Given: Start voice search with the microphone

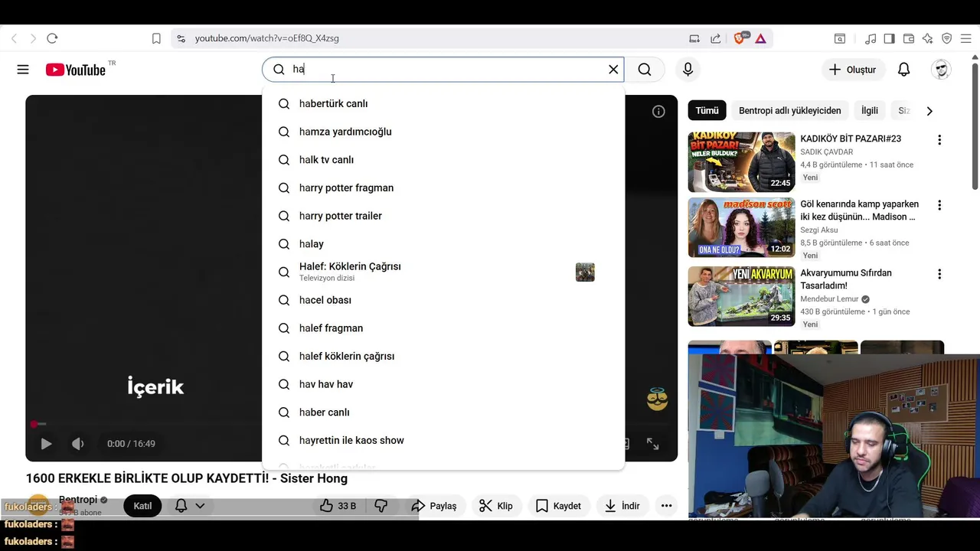Looking at the screenshot, I should [688, 70].
